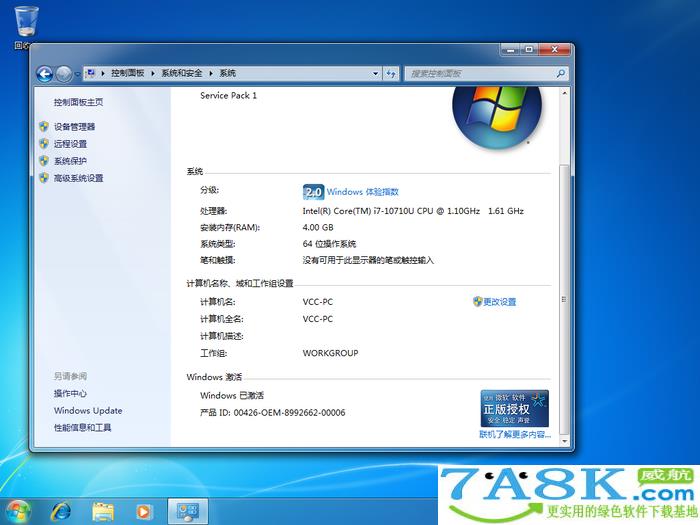
Task: Select the 4.00 GB RAM value
Action: coord(318,227)
